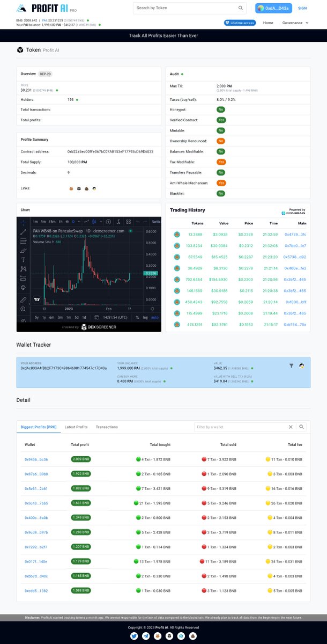
Task: Click the PancakeSwap icon in 13.2888 trade row
Action: click(176, 234)
